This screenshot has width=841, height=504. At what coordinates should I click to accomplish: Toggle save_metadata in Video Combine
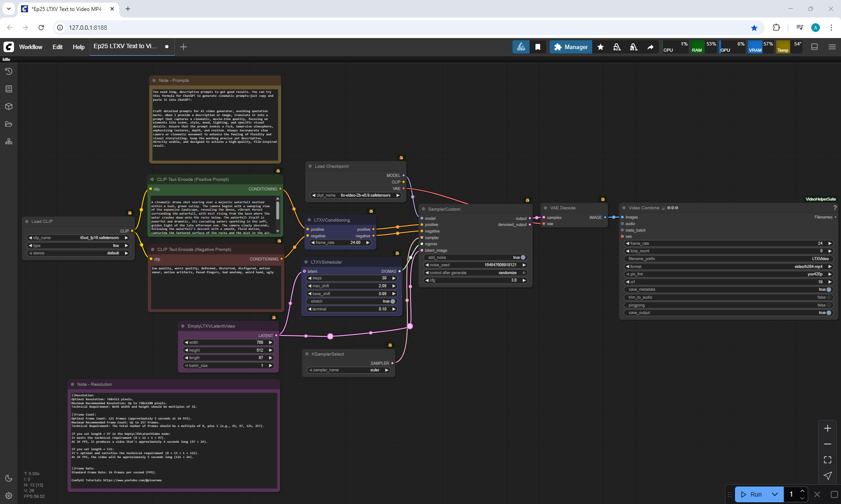828,289
